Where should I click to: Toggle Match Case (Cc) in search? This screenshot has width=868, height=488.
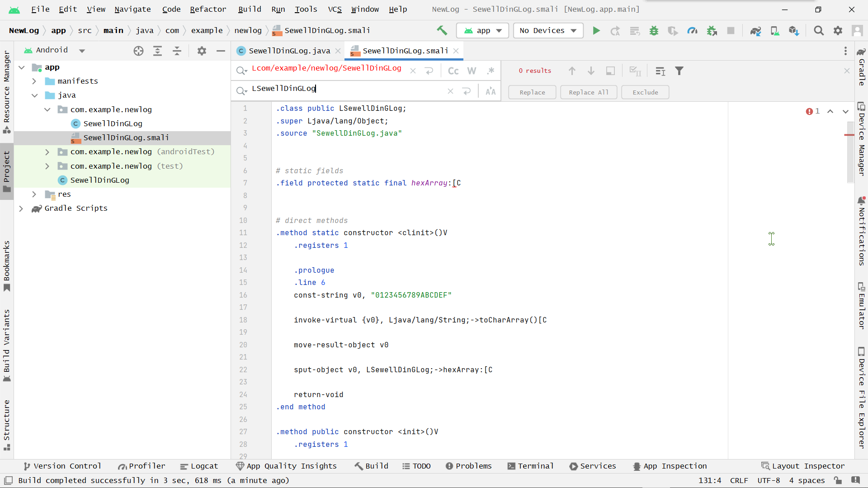coord(453,71)
